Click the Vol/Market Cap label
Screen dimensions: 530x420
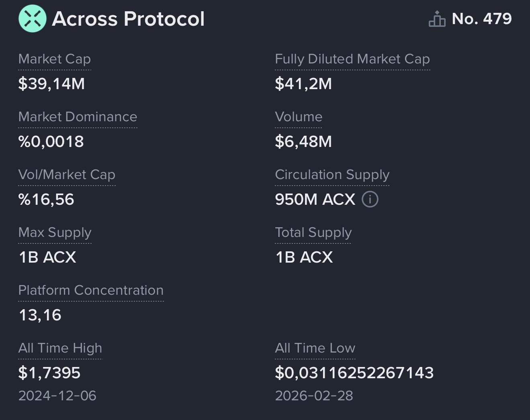click(67, 175)
